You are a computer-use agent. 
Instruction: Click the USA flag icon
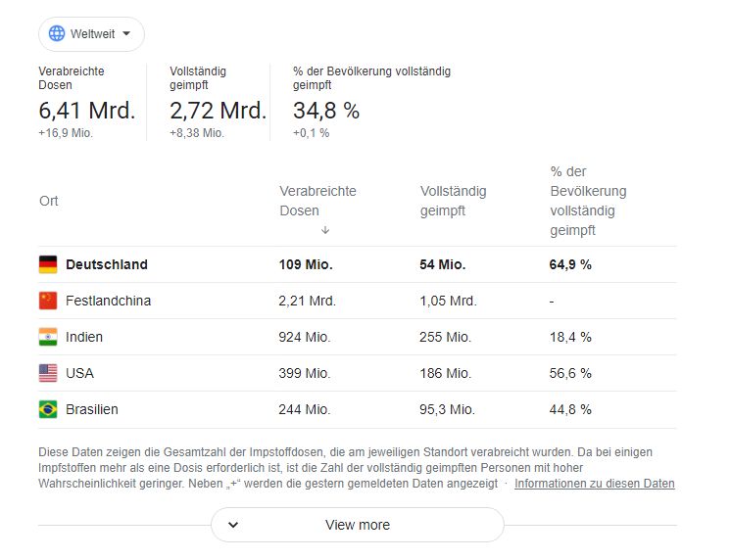click(48, 373)
